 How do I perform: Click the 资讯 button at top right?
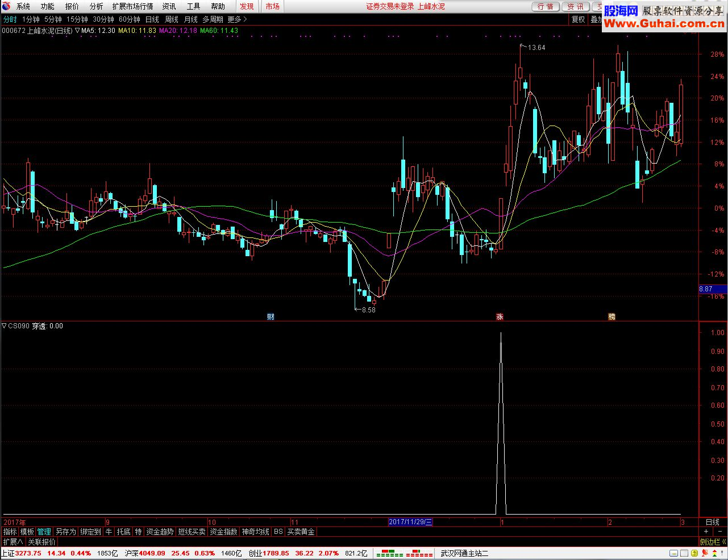click(575, 6)
